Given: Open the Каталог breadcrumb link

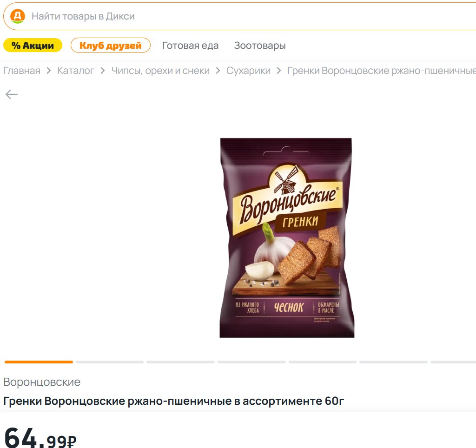Looking at the screenshot, I should tap(76, 71).
